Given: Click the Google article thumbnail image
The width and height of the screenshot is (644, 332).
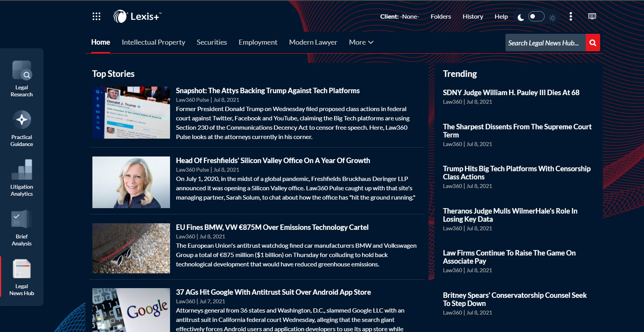Looking at the screenshot, I should [131, 310].
